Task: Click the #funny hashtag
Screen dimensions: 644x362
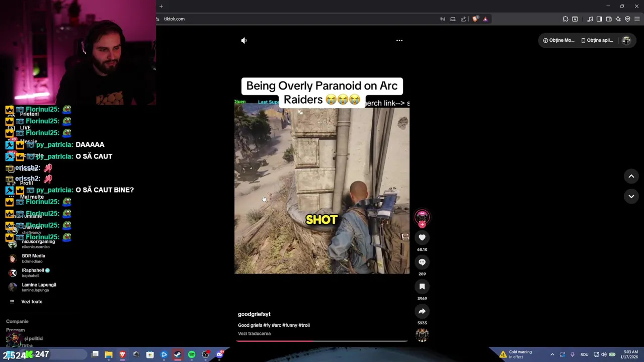Action: click(x=290, y=325)
